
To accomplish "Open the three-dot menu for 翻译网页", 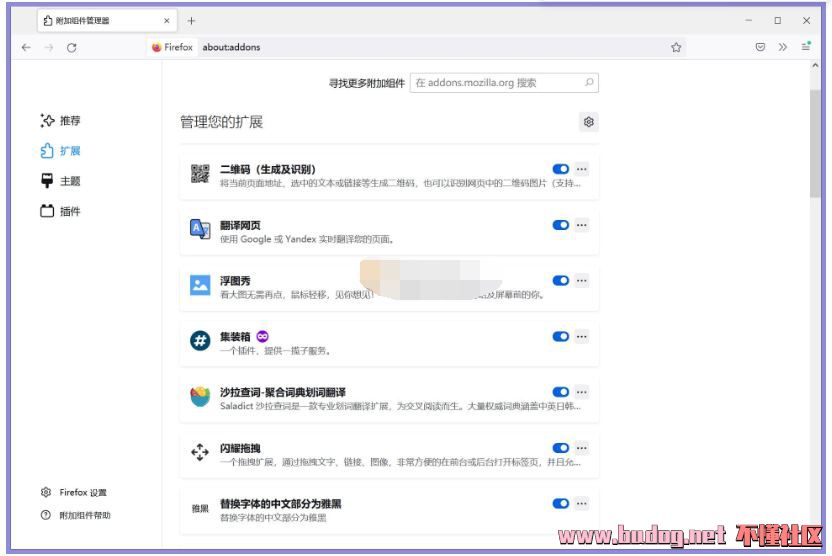I will tap(582, 225).
